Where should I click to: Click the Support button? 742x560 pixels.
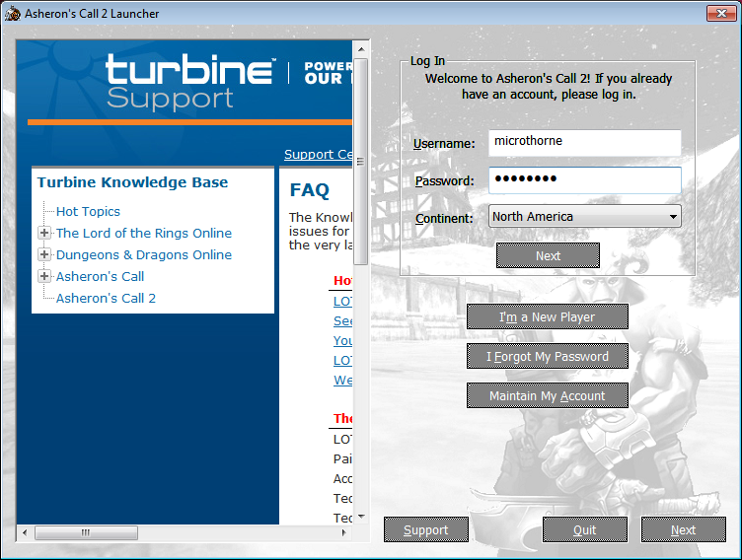pyautogui.click(x=426, y=529)
